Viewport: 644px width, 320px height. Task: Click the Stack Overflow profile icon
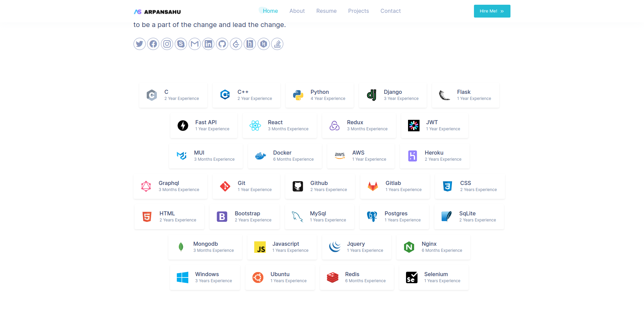(x=277, y=44)
